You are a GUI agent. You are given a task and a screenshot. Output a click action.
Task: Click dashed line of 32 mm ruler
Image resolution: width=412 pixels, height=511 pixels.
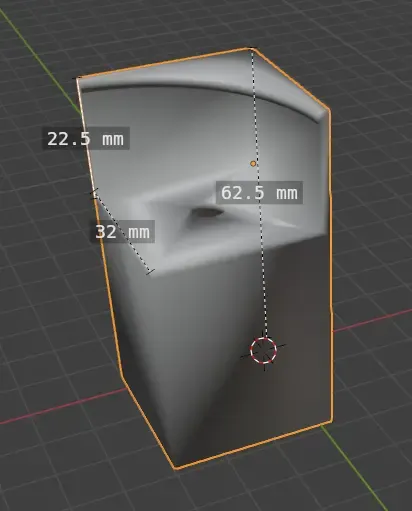tap(123, 233)
